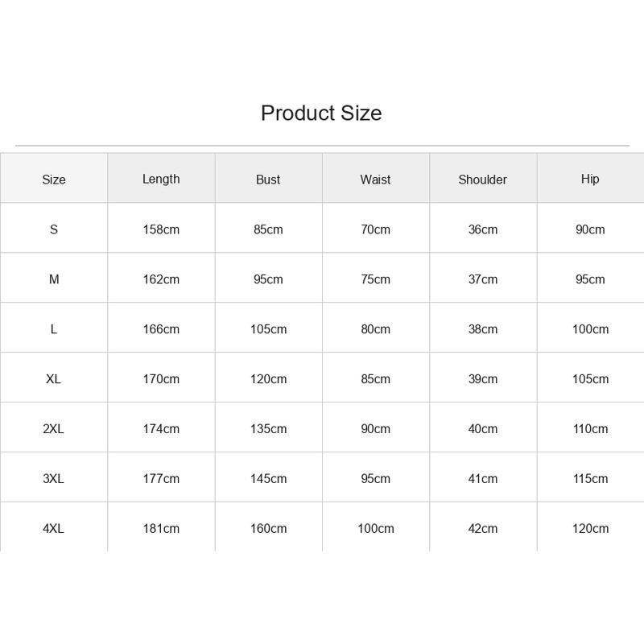644x644 pixels.
Task: Select the 181cm length cell
Action: [161, 528]
